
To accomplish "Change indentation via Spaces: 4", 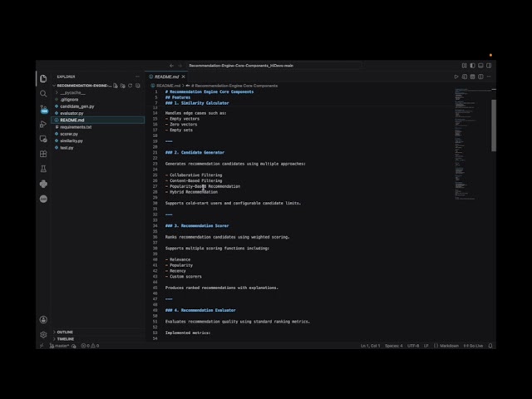I will pos(393,346).
